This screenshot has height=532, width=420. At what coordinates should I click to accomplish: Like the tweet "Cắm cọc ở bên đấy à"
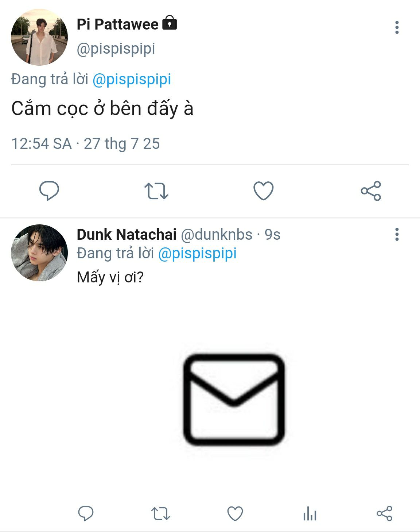(263, 191)
